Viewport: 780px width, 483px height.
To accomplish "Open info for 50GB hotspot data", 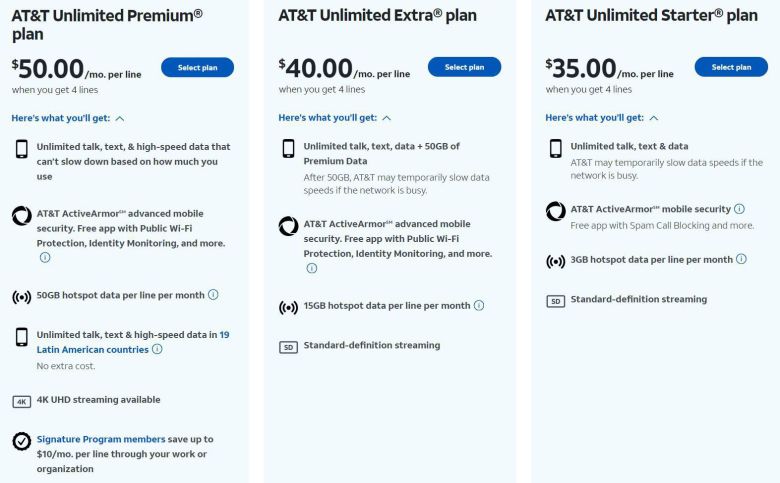I will (x=213, y=295).
